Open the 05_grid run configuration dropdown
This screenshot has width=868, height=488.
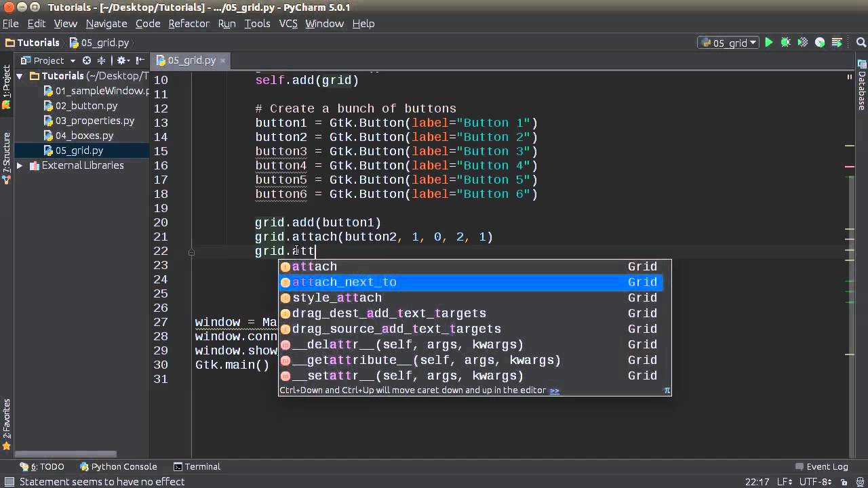729,43
